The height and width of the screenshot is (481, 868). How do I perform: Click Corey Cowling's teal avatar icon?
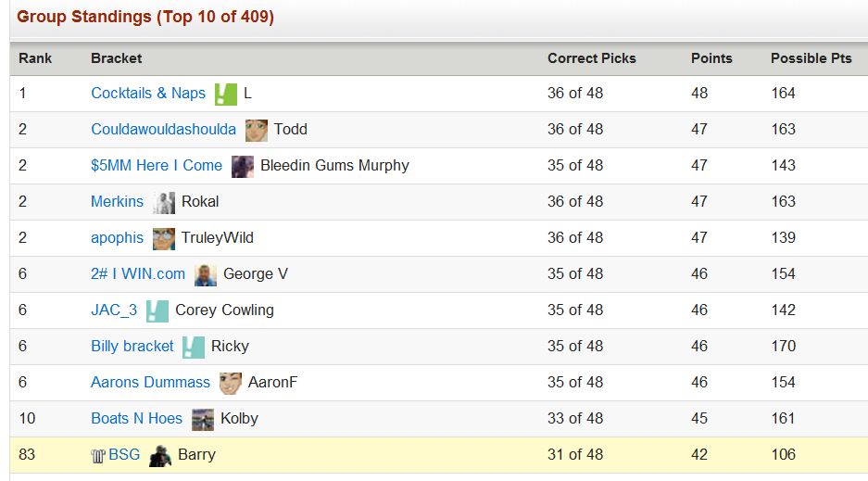157,311
